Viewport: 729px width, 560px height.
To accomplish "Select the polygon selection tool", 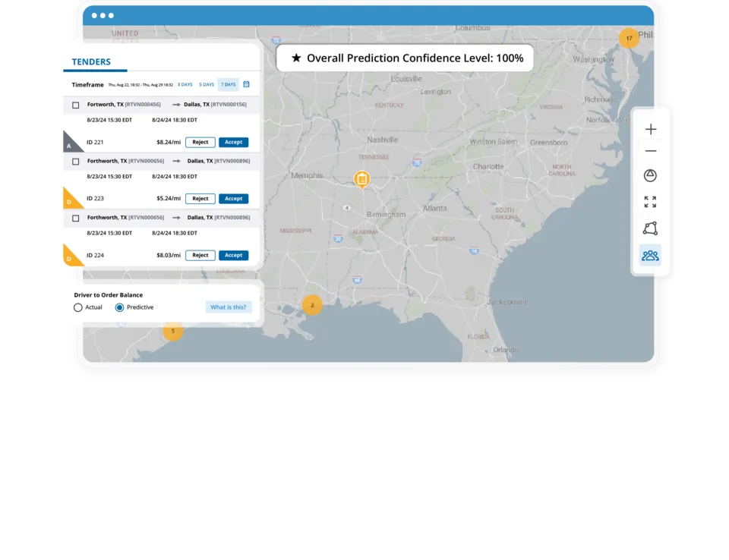I will click(650, 227).
